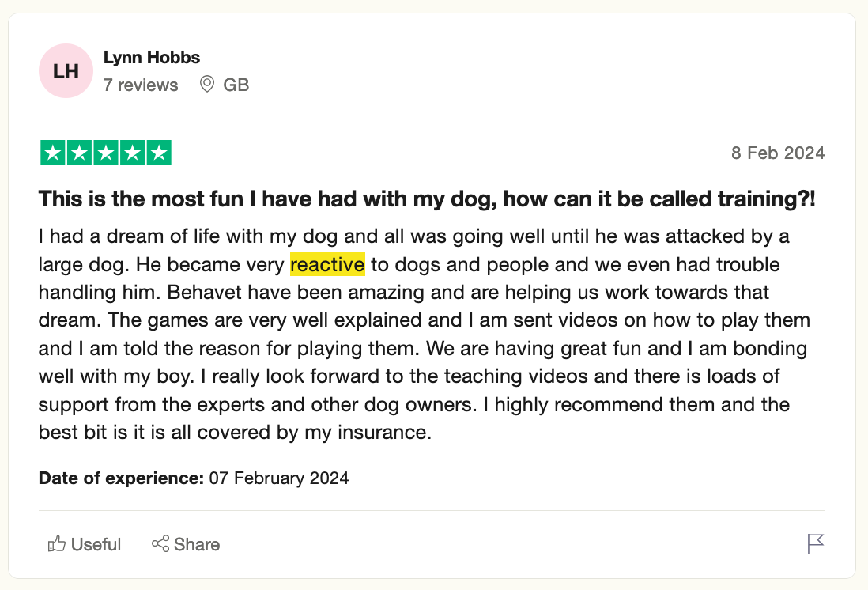This screenshot has height=590, width=868.
Task: Click the thumbs-up Useful icon
Action: coord(56,544)
